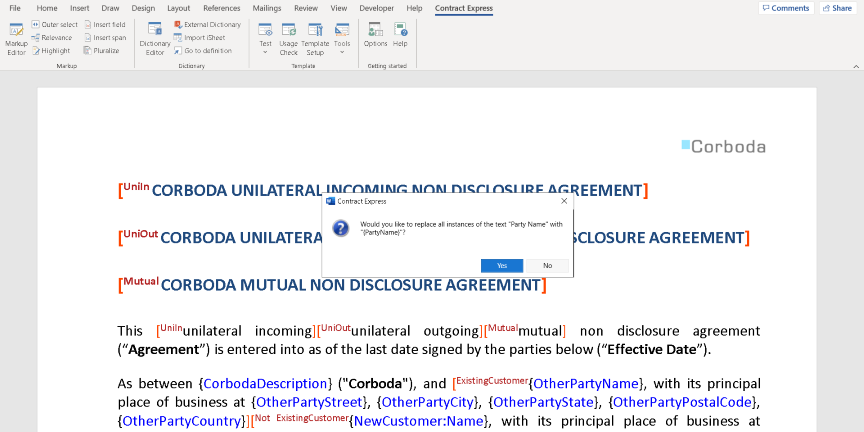
Task: Click the UNILATERAL INCOMING agreement heading
Action: tap(397, 191)
